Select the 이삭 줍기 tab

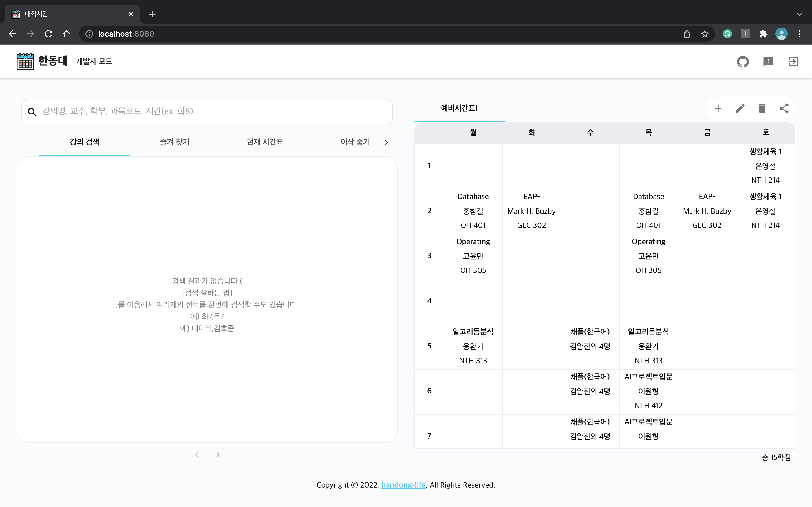click(x=355, y=142)
